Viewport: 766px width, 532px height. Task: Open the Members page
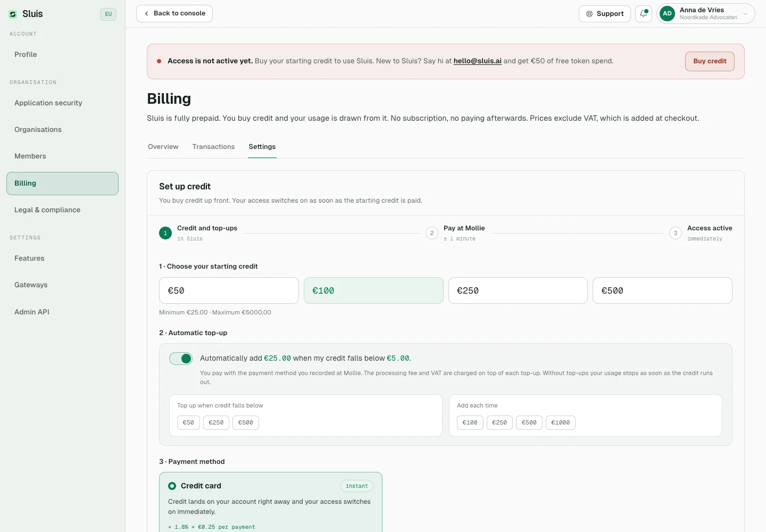62,156
